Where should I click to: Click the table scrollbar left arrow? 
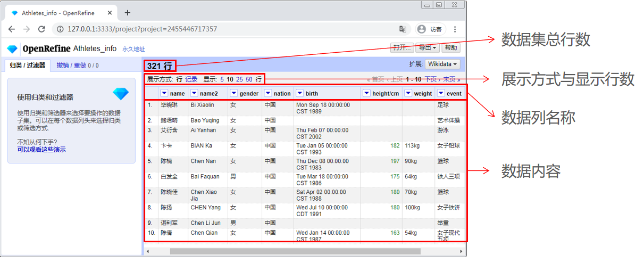148,251
